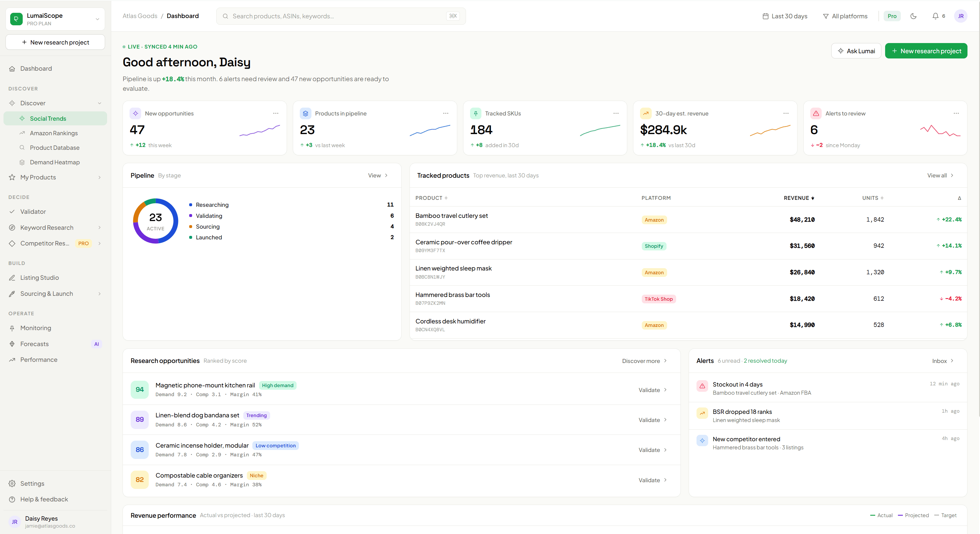Open 30-day est. revenue card options menu
This screenshot has width=980, height=534.
(786, 113)
